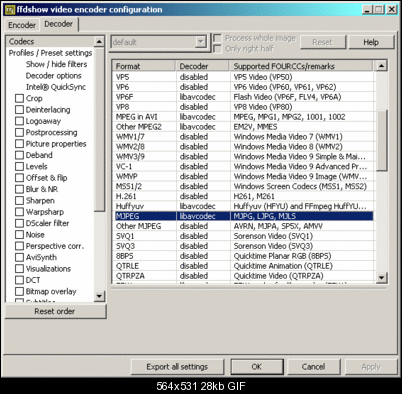Click Supported FOURCCs/remarks column header
Viewport: 402px width, 394px height.
click(301, 66)
